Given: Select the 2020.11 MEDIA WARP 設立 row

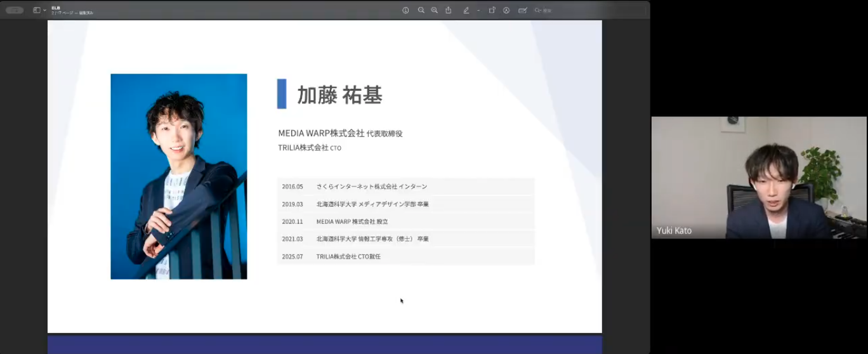Looking at the screenshot, I should 406,221.
